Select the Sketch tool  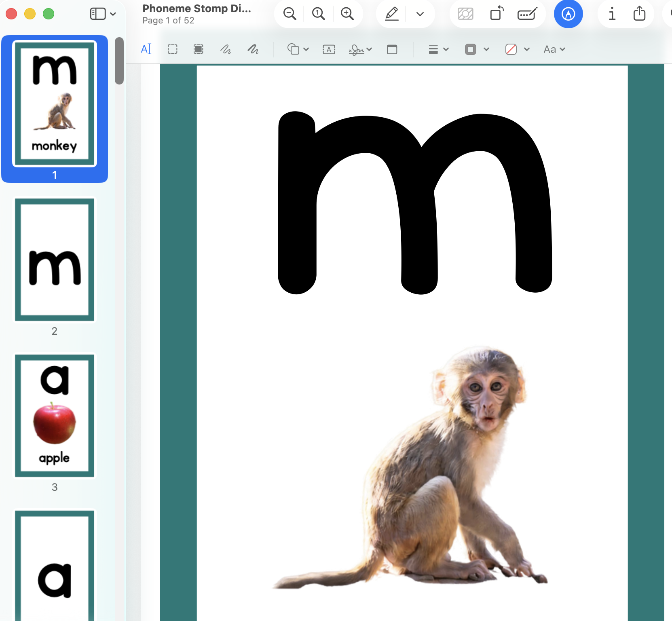[226, 49]
